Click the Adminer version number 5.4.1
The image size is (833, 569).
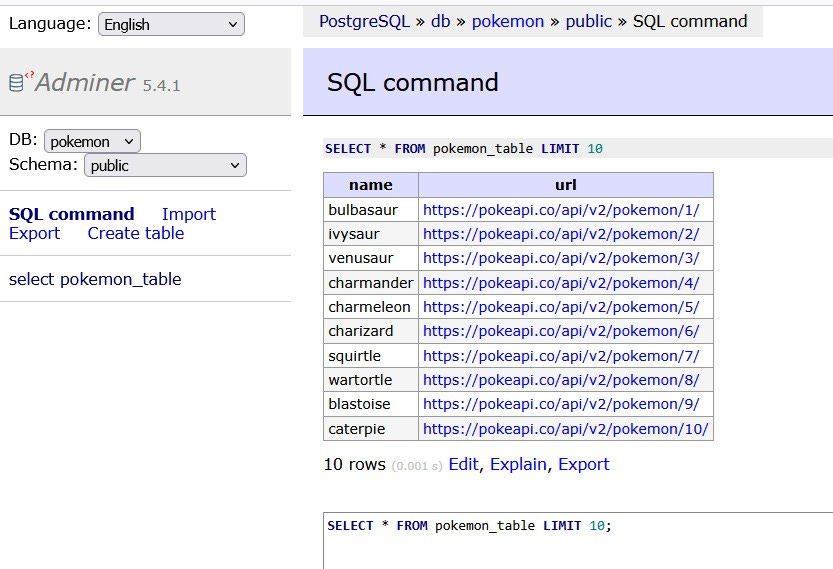(162, 86)
